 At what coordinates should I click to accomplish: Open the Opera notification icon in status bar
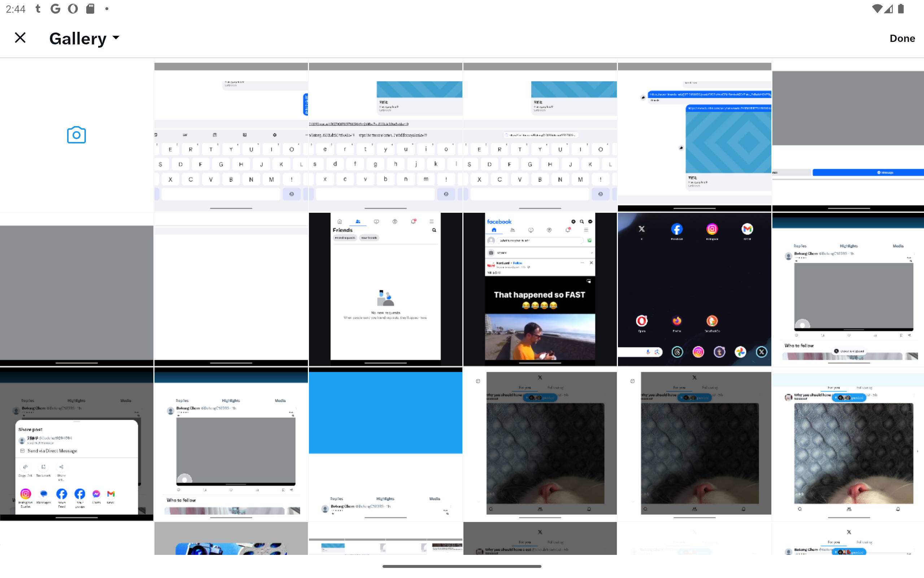pyautogui.click(x=73, y=8)
